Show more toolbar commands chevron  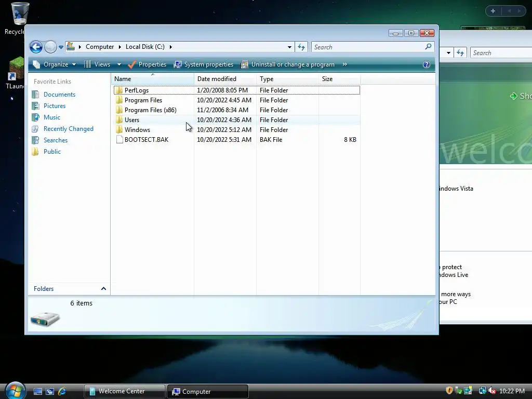(345, 64)
